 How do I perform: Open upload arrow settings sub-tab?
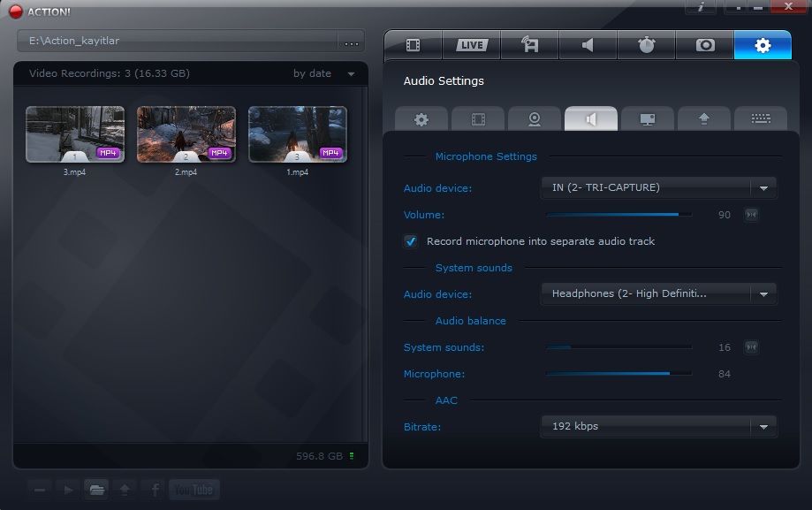[x=704, y=119]
